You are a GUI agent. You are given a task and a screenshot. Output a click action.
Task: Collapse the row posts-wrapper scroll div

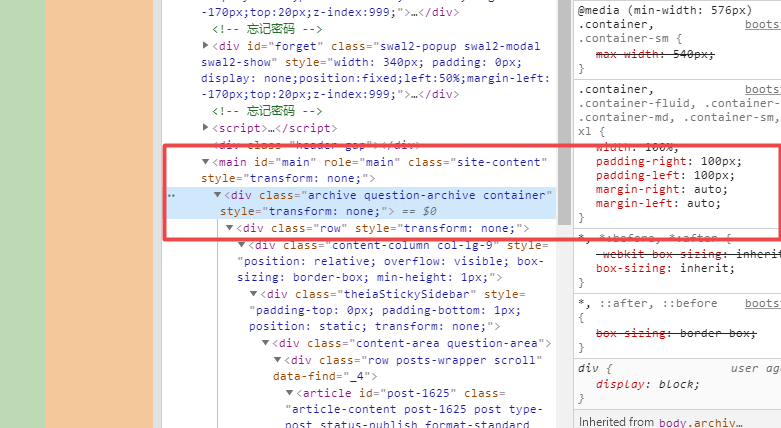(277, 360)
